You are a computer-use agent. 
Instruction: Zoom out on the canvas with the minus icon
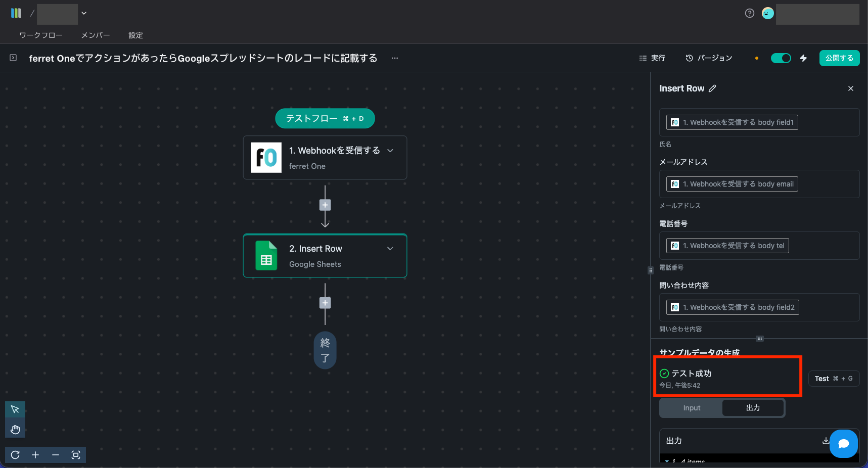click(x=56, y=455)
